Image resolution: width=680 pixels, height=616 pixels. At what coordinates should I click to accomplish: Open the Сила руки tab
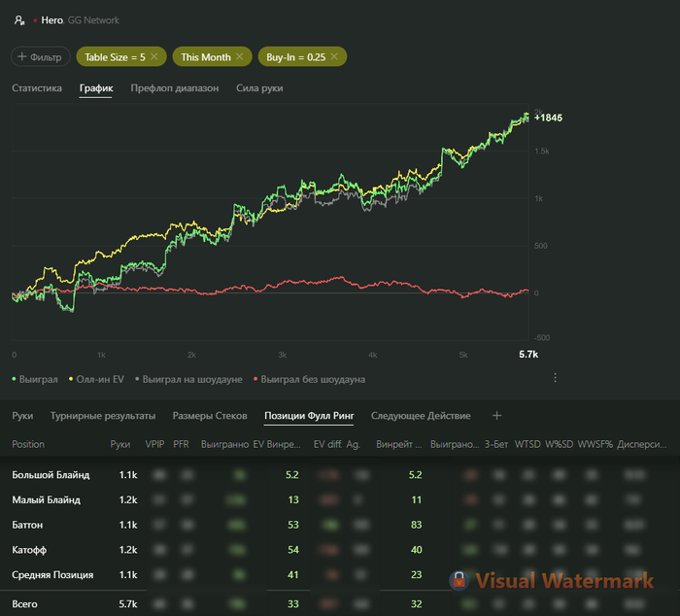tap(259, 88)
